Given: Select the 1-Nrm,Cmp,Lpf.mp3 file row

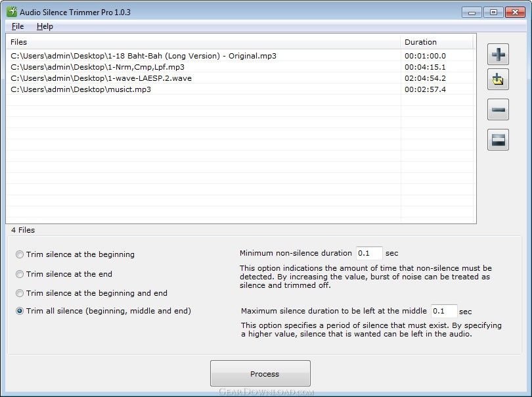Looking at the screenshot, I should [x=240, y=67].
